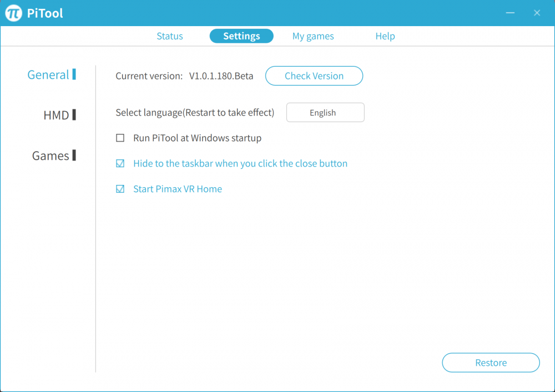This screenshot has height=392, width=555.
Task: Select the Settings tab
Action: 241,36
